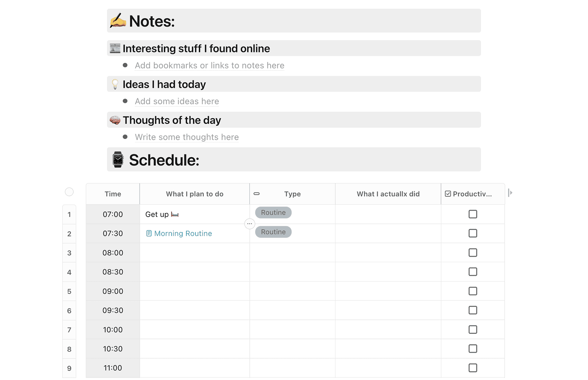Enable the productivity checkbox for 10:00
Screen dimensions: 588x380
pyautogui.click(x=473, y=330)
